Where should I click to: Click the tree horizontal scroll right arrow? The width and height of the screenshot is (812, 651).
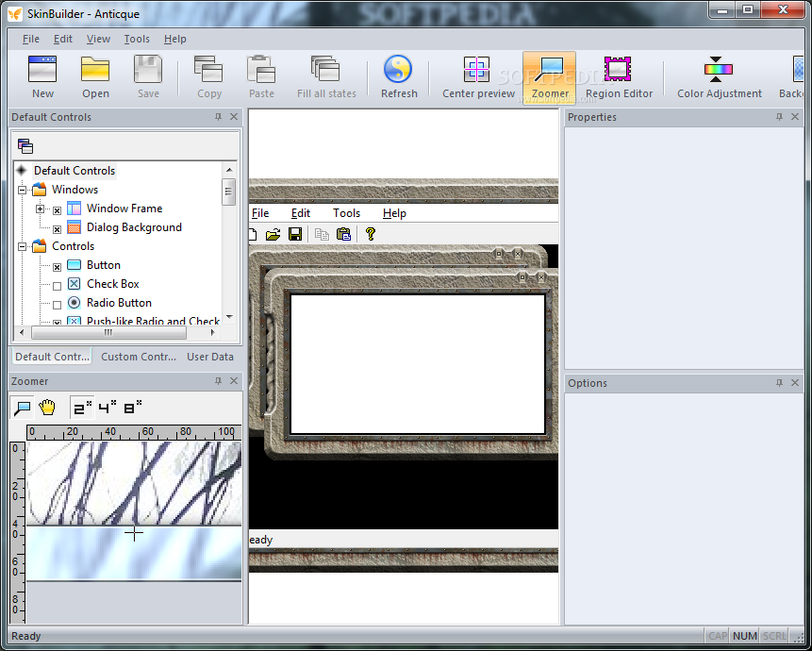pyautogui.click(x=212, y=332)
